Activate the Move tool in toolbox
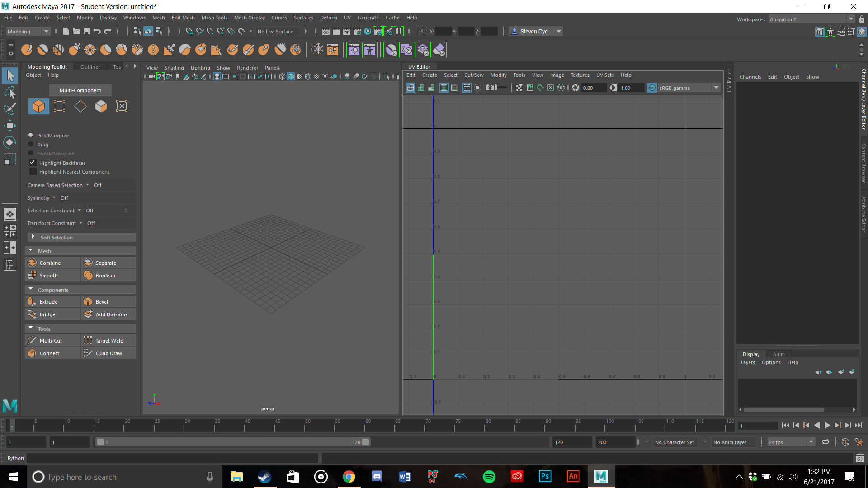This screenshot has height=488, width=868. click(x=10, y=126)
